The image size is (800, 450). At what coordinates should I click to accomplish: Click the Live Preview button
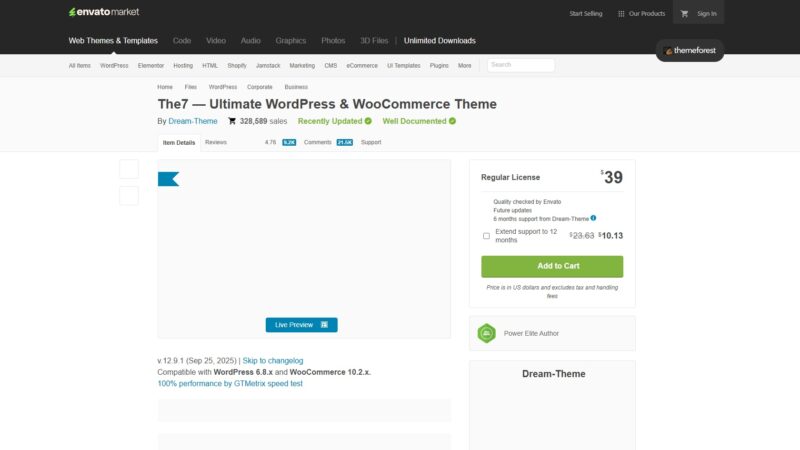click(x=301, y=325)
